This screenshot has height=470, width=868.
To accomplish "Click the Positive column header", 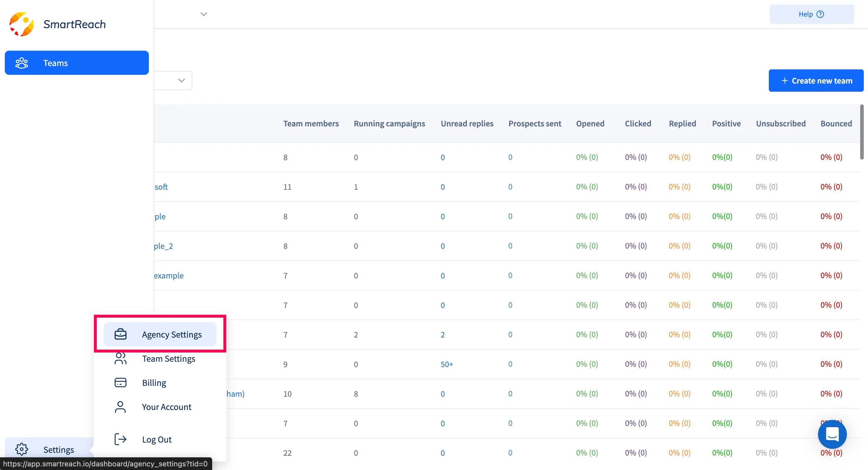I will pos(726,123).
